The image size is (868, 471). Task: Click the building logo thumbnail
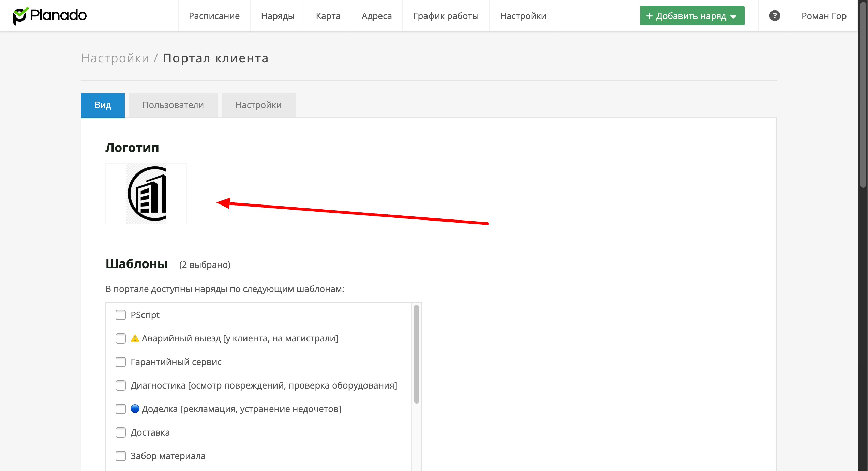(146, 194)
